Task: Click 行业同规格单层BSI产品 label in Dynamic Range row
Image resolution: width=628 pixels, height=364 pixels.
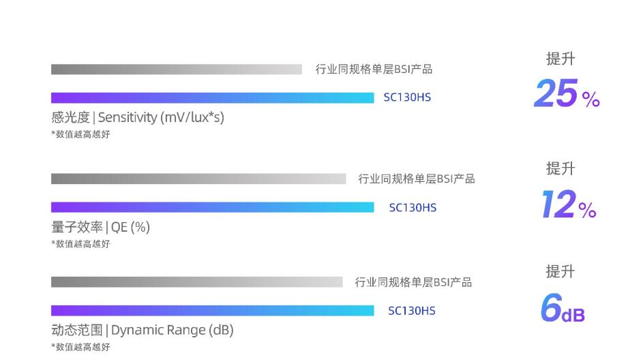Action: [x=413, y=282]
